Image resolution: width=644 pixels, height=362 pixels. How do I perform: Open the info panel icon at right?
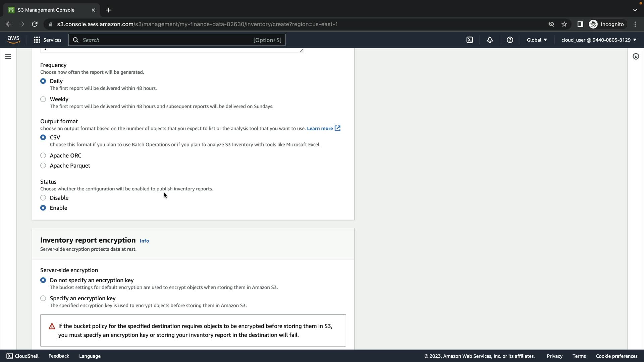coord(636,56)
